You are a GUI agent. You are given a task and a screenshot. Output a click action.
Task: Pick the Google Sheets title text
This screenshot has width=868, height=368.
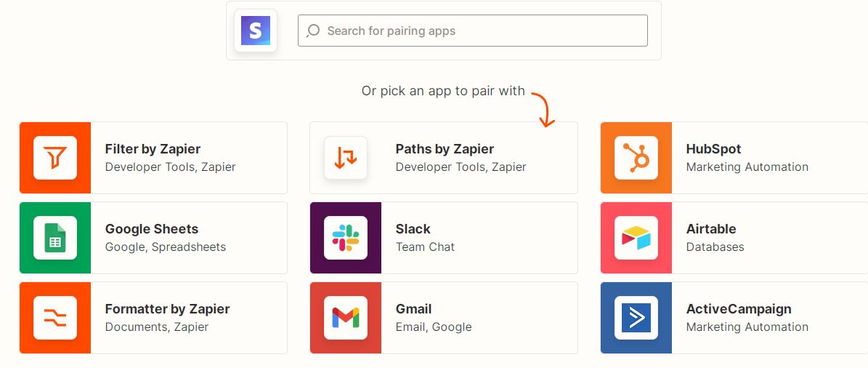click(152, 229)
